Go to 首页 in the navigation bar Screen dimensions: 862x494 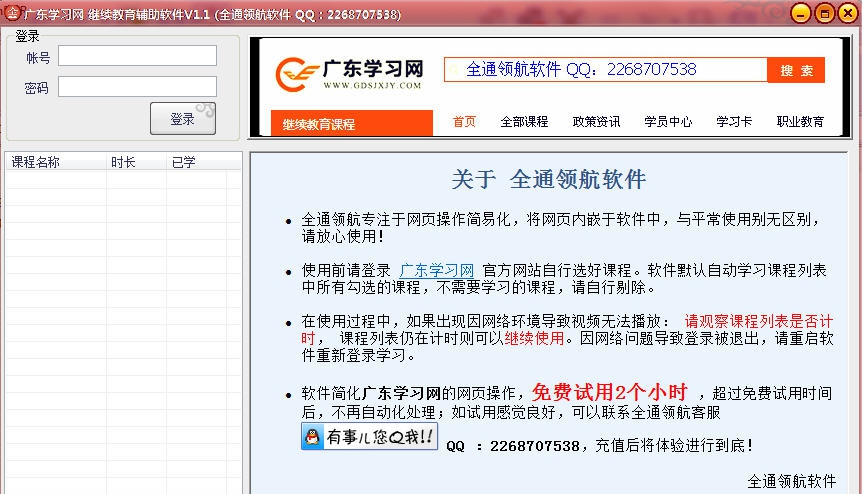[x=464, y=121]
